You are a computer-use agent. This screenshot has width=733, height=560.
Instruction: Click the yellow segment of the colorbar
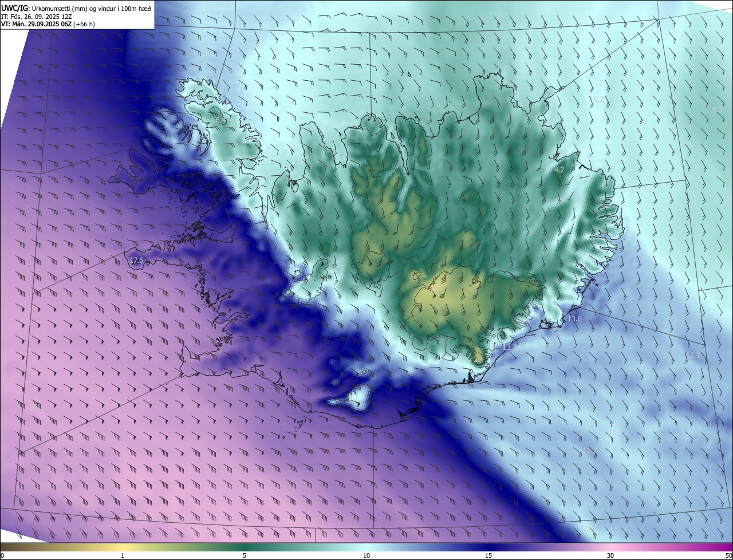tap(123, 547)
